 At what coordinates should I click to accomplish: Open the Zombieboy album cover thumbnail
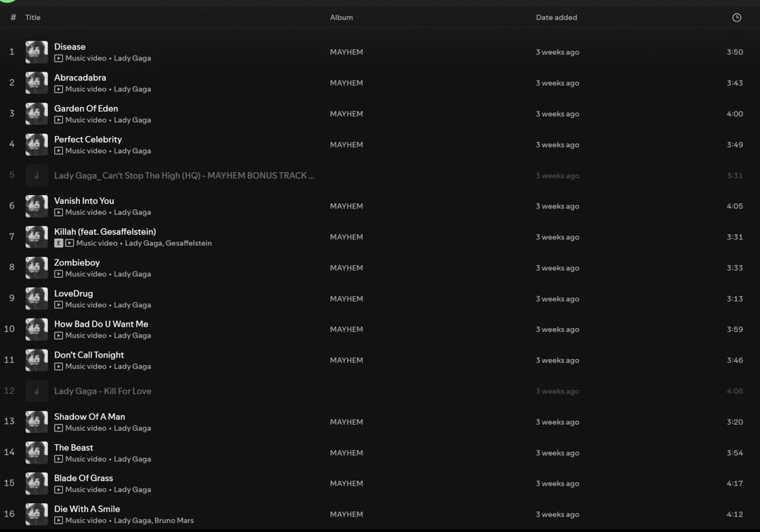coord(36,267)
